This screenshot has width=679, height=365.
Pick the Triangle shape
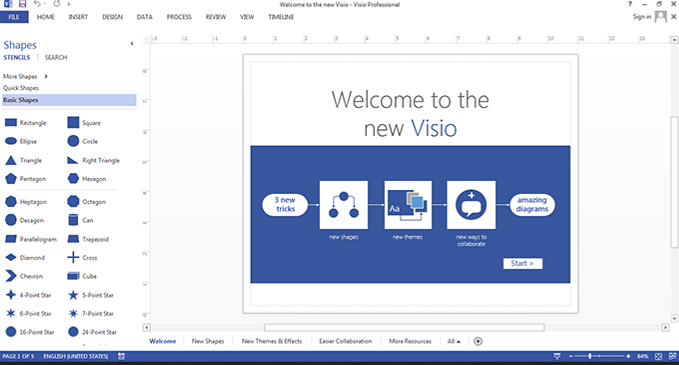point(11,160)
